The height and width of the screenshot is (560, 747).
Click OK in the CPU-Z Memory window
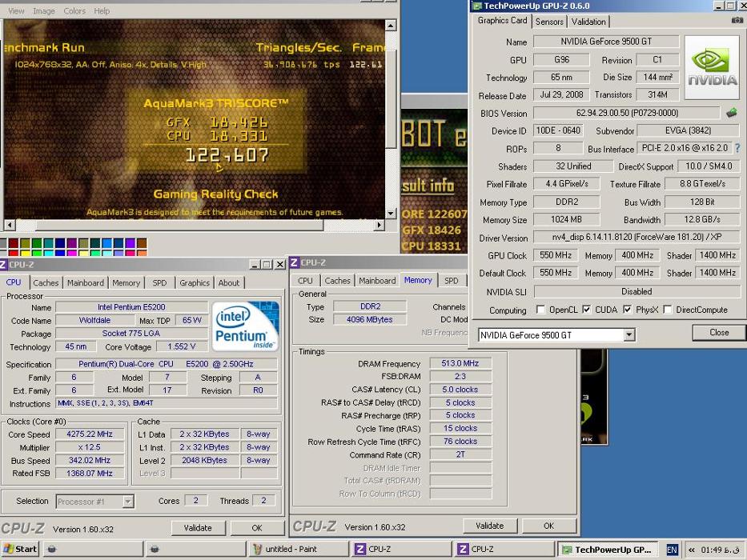[x=548, y=526]
